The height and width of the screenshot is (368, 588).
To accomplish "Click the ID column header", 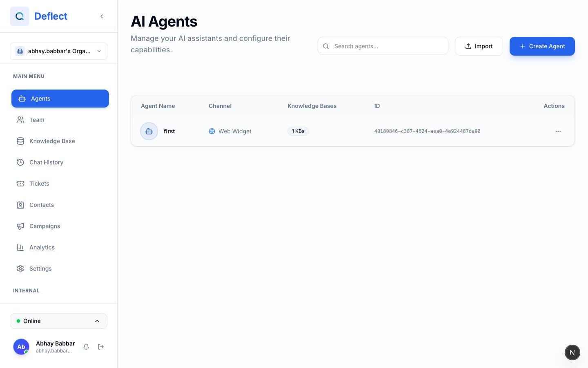I will (x=377, y=106).
